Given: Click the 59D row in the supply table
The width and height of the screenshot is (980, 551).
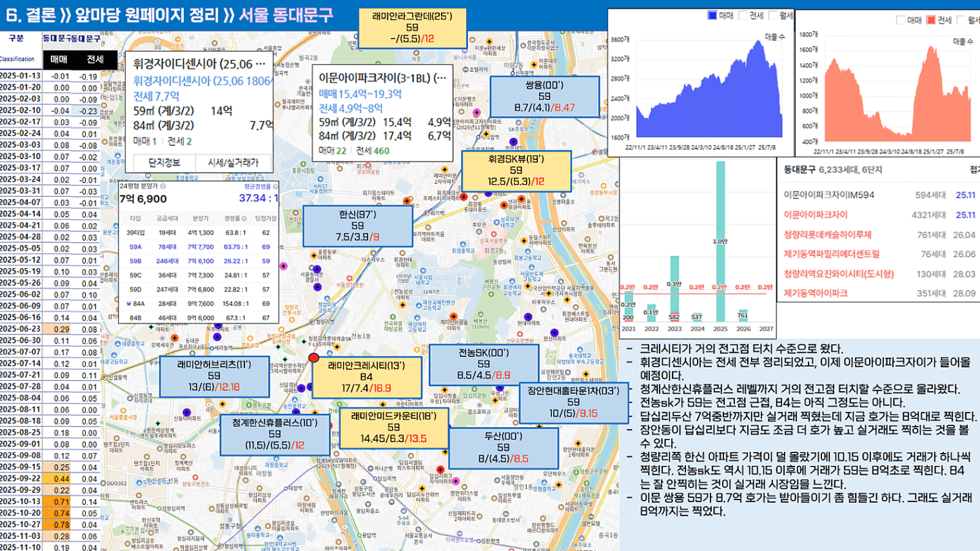Looking at the screenshot, I should coord(199,289).
